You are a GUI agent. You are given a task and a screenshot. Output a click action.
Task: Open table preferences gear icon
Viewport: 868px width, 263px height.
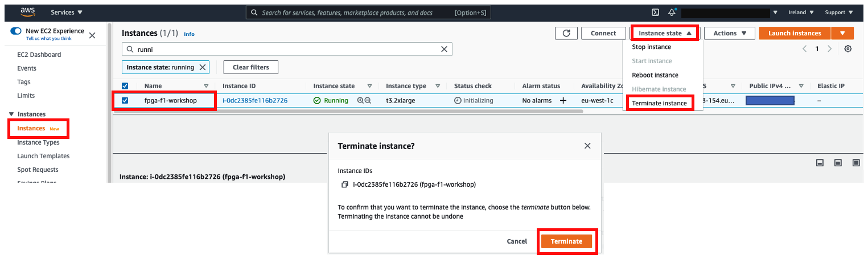[848, 49]
